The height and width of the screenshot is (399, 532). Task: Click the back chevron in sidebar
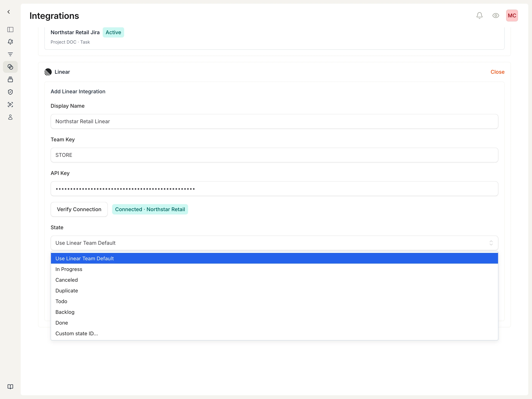pyautogui.click(x=9, y=12)
